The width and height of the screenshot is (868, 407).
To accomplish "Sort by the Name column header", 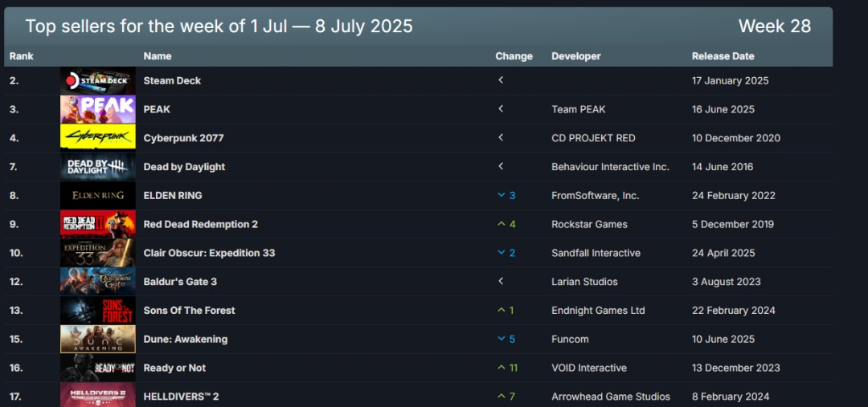I will click(158, 56).
